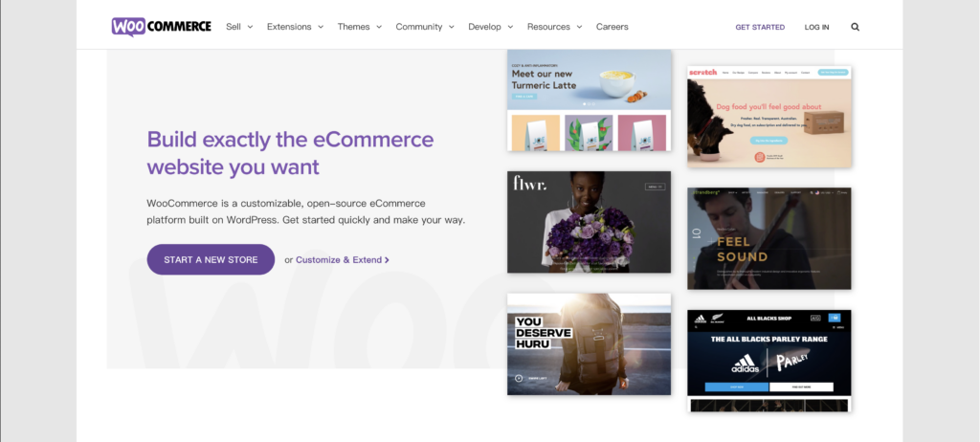The height and width of the screenshot is (442, 980).
Task: Open the Resources menu
Action: pyautogui.click(x=548, y=27)
